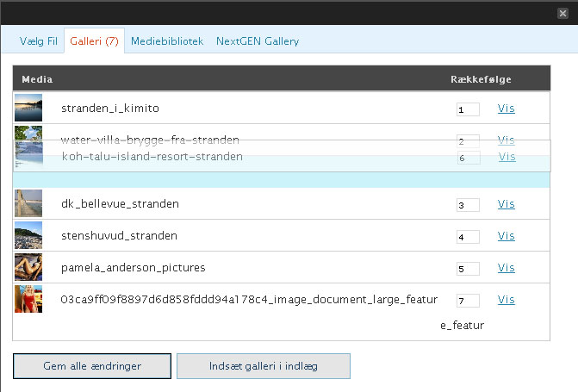Close the media dialog with X
Viewport: 578px width, 392px height.
562,13
